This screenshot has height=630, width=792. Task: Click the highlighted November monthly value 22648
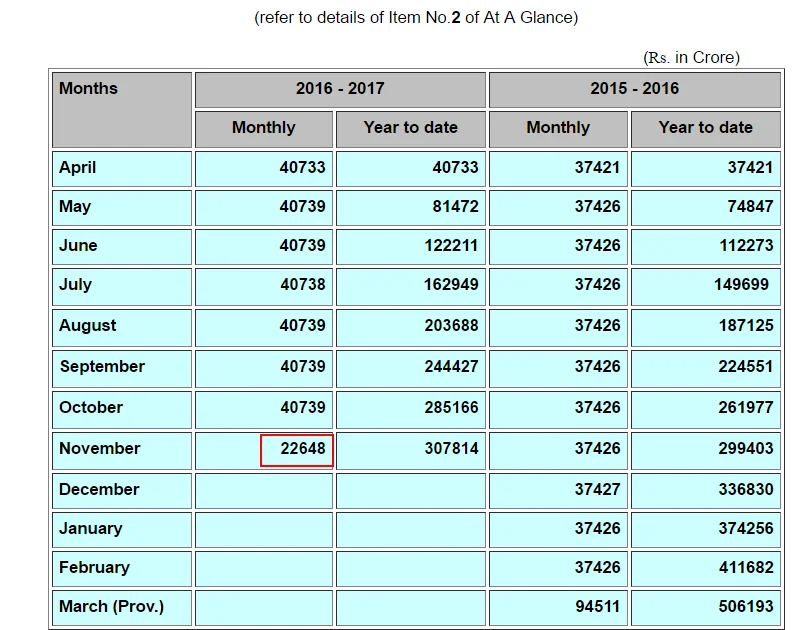(296, 450)
